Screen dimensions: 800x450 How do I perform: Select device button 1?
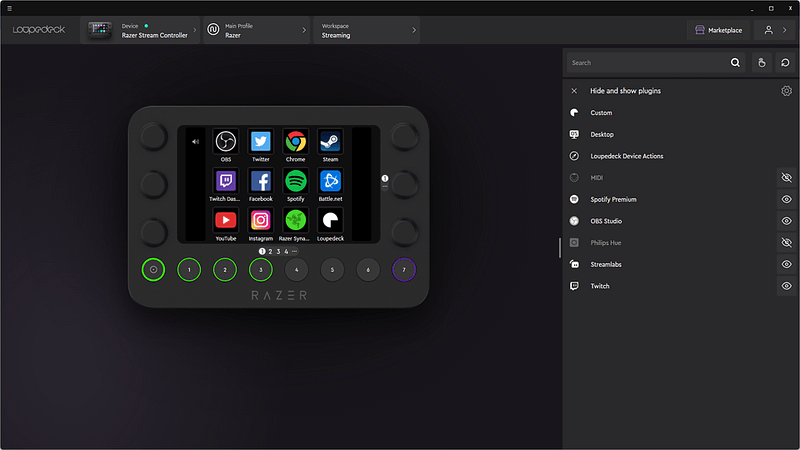pos(189,269)
